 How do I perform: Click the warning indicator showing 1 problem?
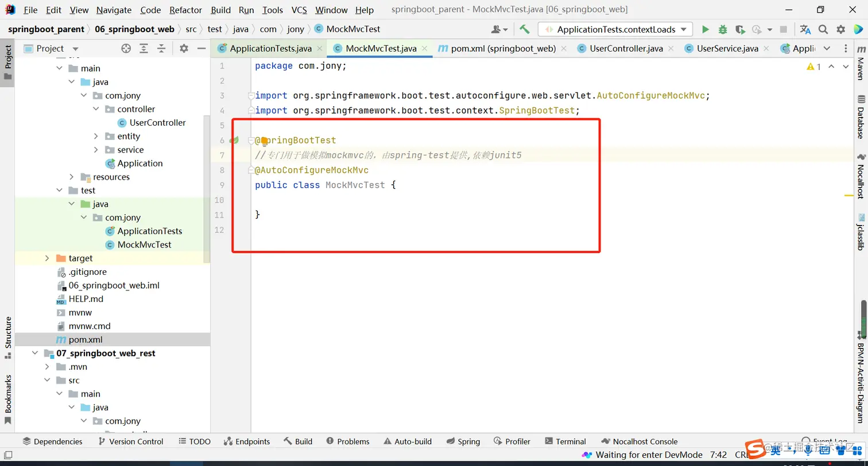tap(814, 67)
